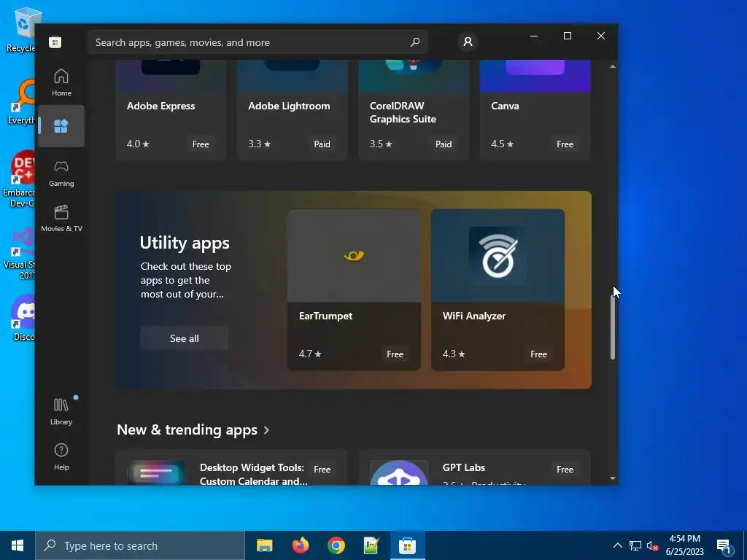Click the 3.3 star rating on Adobe Lightroom
The image size is (747, 560).
pyautogui.click(x=259, y=144)
